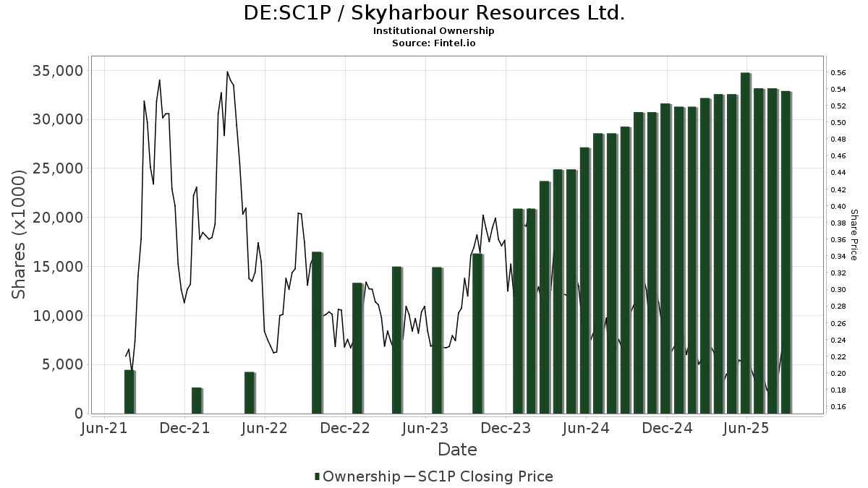Image resolution: width=868 pixels, height=488 pixels.
Task: Click the Dec-21 date label
Action: [x=185, y=428]
